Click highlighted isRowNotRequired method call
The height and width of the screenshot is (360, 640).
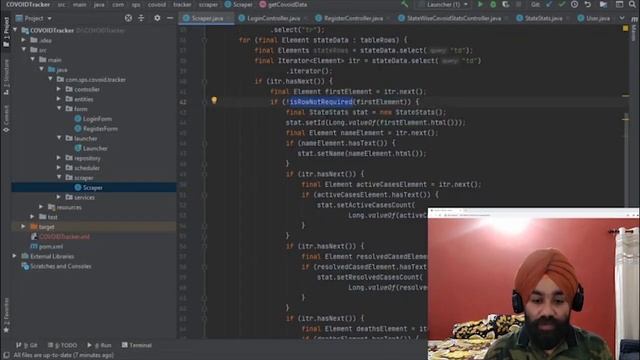[321, 102]
